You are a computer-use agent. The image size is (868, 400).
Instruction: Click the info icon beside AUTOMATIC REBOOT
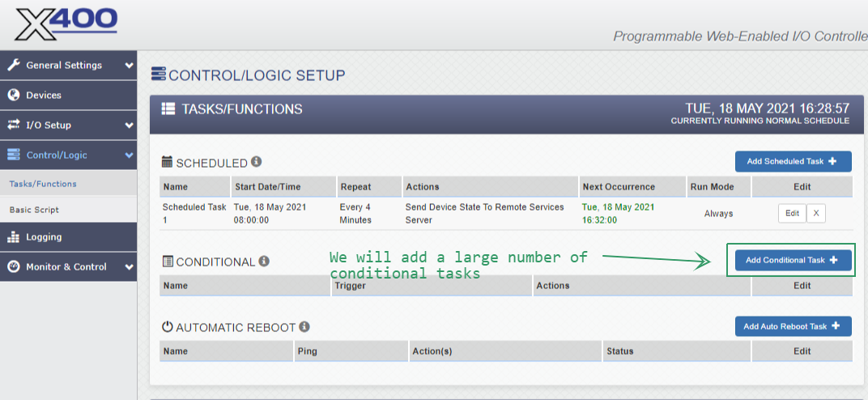304,326
